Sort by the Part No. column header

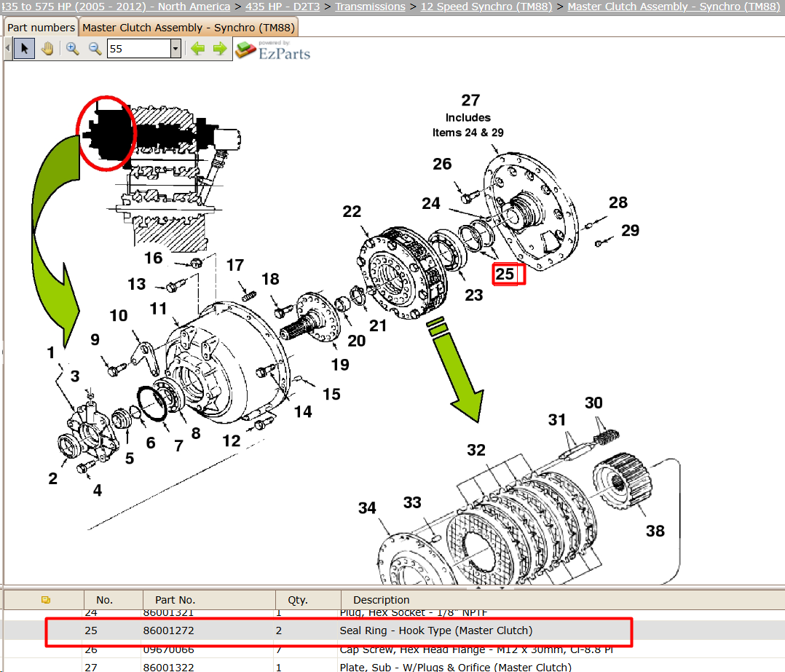pyautogui.click(x=175, y=600)
